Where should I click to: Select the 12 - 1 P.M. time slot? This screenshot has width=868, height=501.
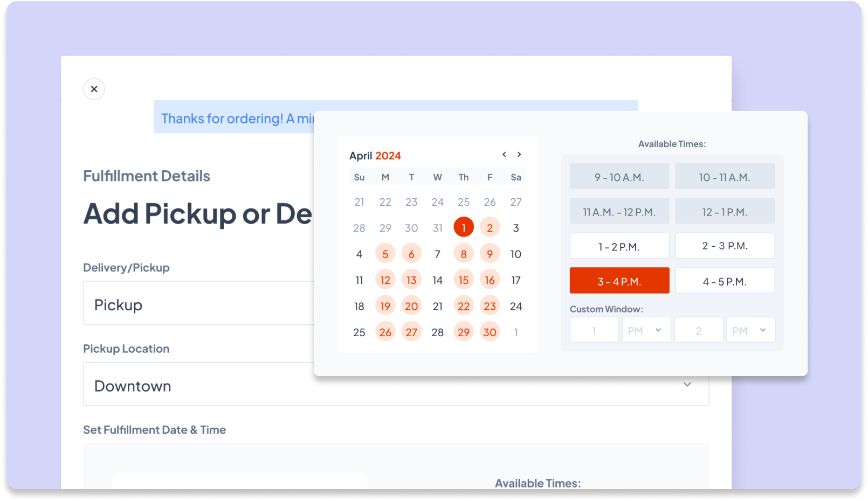coord(725,211)
